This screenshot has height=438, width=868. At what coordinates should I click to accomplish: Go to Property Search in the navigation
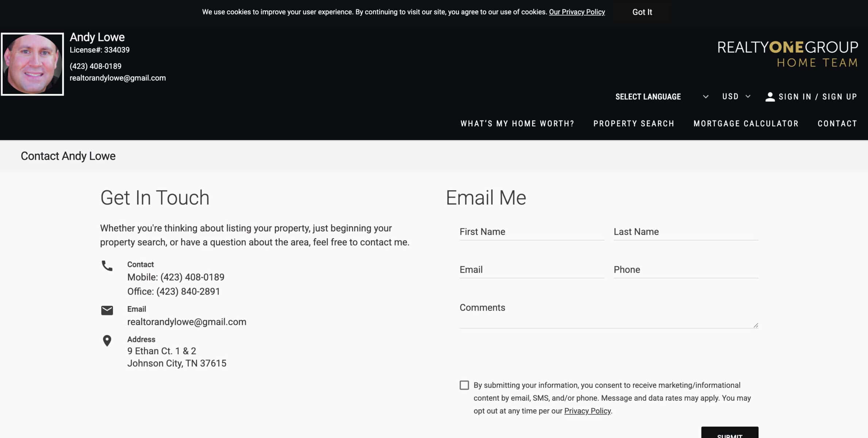click(x=634, y=124)
